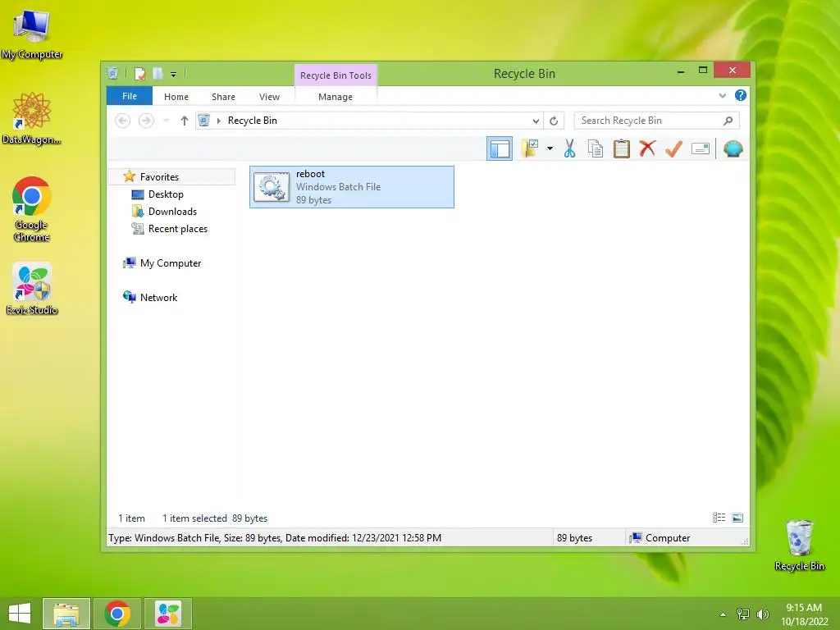
Task: Select Desktop in the navigation pane
Action: click(166, 194)
